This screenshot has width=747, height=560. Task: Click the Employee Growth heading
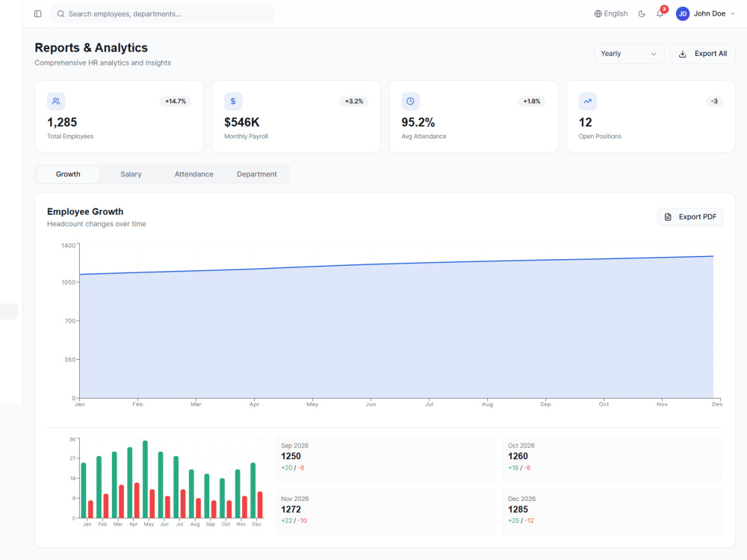[x=85, y=211]
